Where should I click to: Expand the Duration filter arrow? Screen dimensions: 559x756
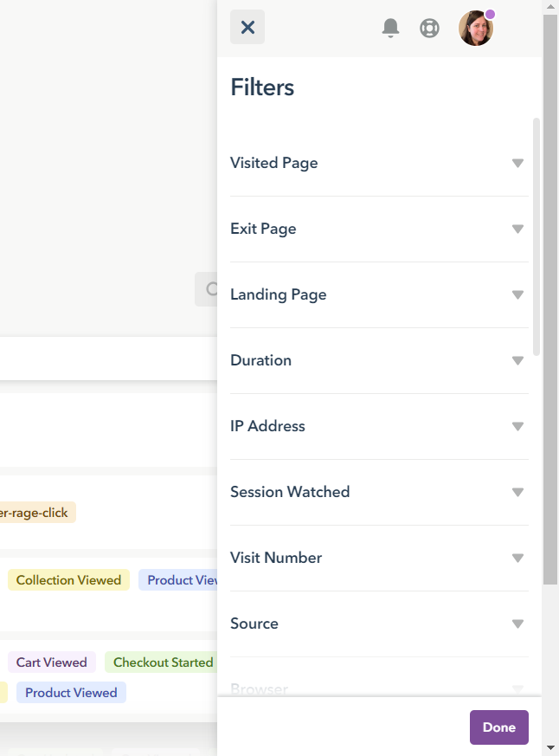pos(517,360)
